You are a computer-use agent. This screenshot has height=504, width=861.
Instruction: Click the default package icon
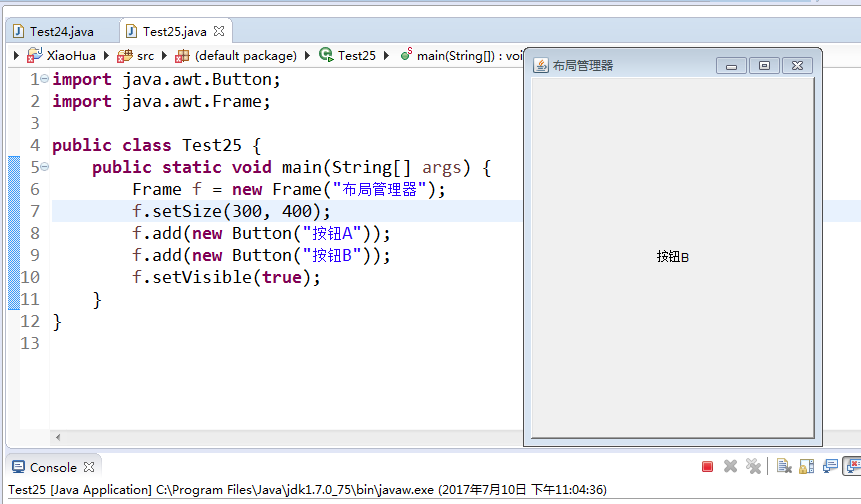pyautogui.click(x=182, y=56)
